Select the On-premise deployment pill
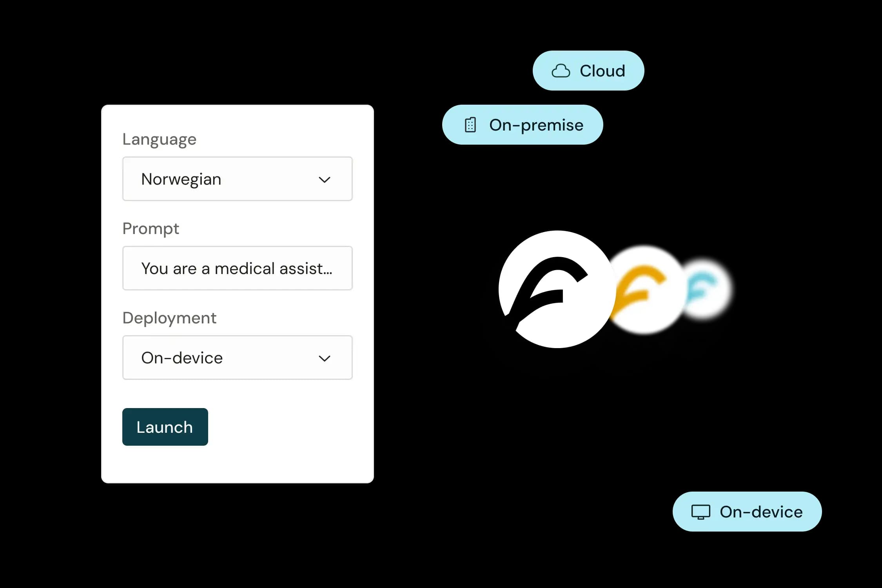 coord(523,125)
